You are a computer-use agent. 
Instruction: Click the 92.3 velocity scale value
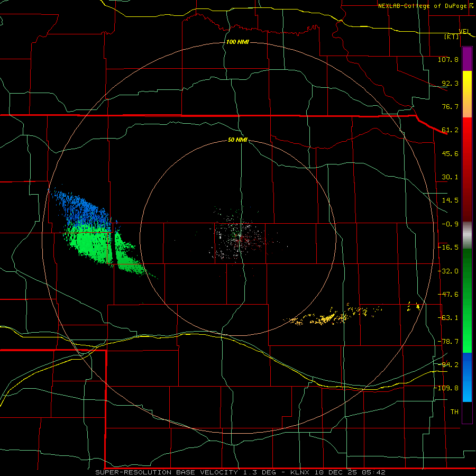point(450,83)
